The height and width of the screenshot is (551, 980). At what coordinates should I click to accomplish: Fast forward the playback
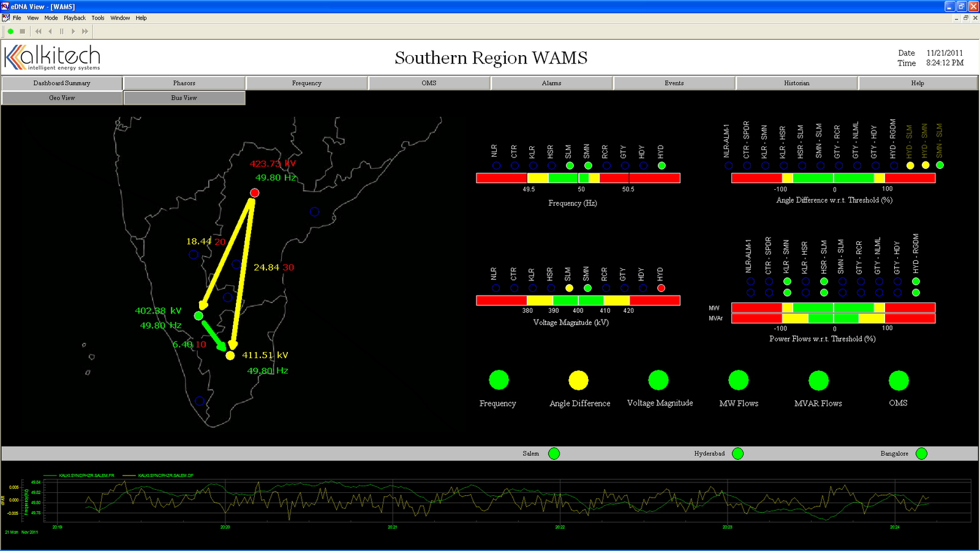pos(85,31)
